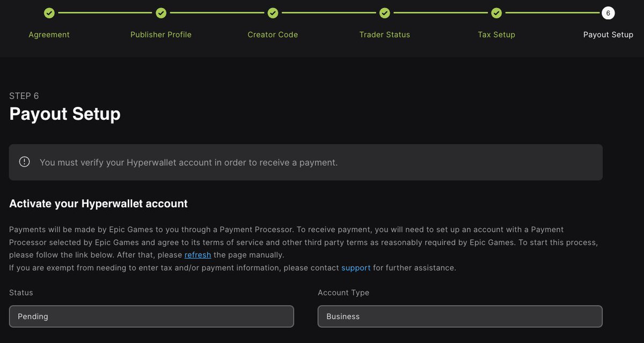This screenshot has height=343, width=644.
Task: Go to the Agreement step label
Action: (49, 34)
